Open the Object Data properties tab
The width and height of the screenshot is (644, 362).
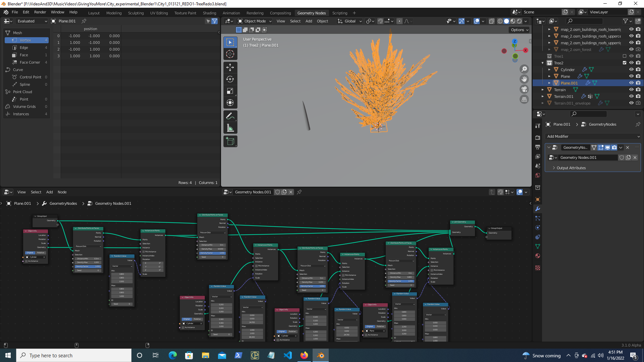(538, 246)
